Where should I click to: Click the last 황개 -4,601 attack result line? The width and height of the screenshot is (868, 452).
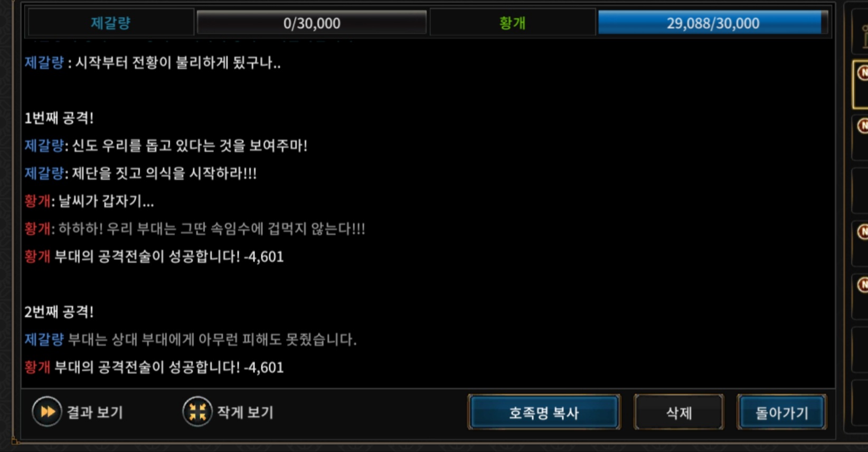[x=154, y=367]
